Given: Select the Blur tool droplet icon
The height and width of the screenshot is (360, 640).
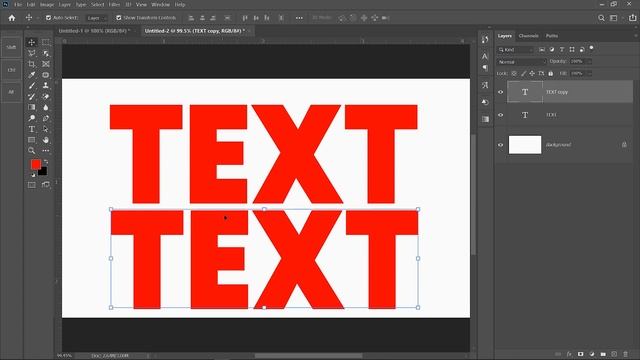Looking at the screenshot, I should point(46,107).
